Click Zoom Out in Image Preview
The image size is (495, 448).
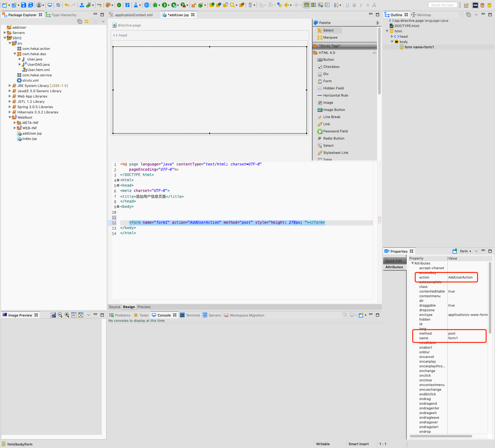tap(60, 315)
